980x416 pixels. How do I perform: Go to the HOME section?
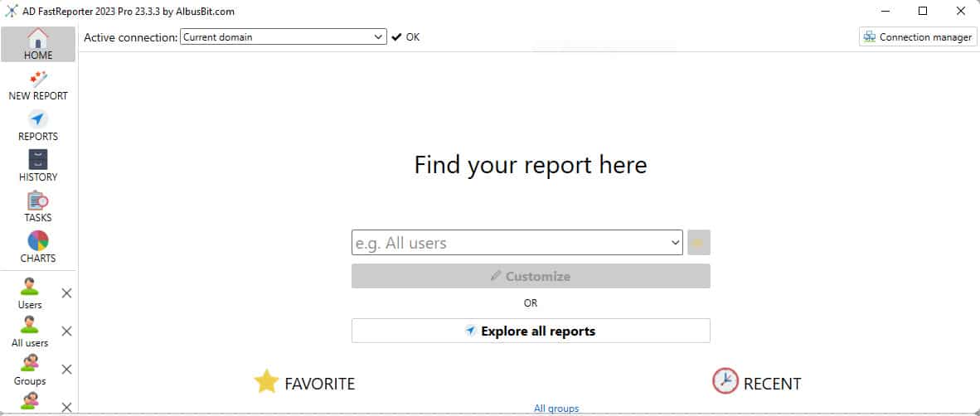click(x=38, y=45)
